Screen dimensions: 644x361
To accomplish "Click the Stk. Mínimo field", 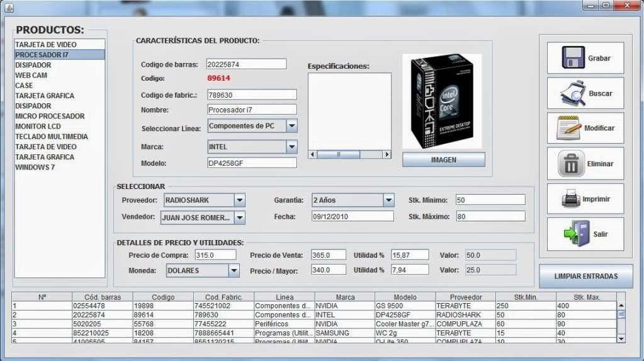I will tap(490, 200).
